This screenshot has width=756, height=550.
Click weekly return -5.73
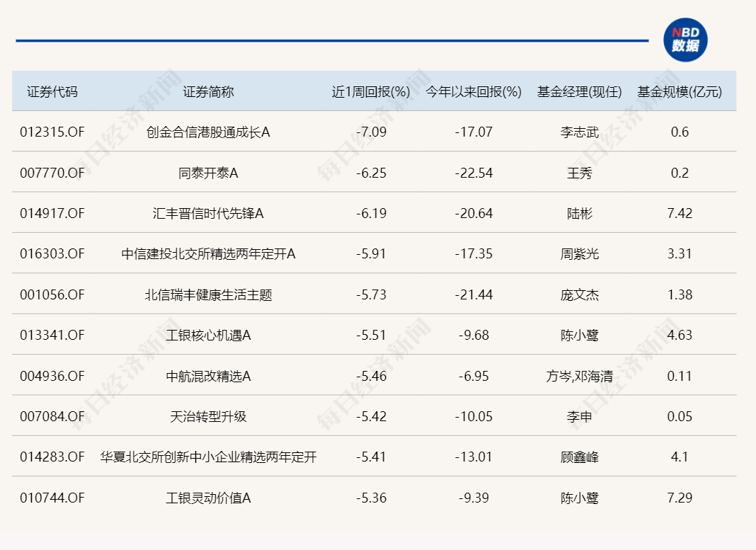coord(371,295)
